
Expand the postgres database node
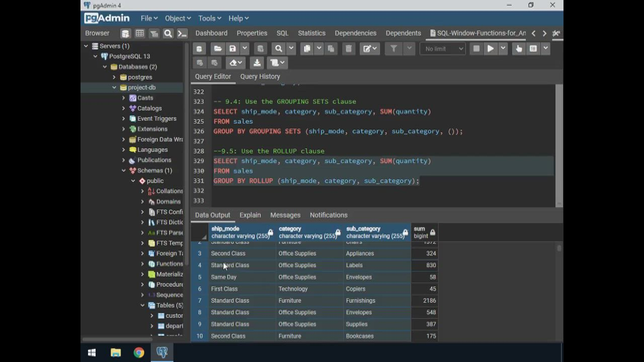pos(114,77)
